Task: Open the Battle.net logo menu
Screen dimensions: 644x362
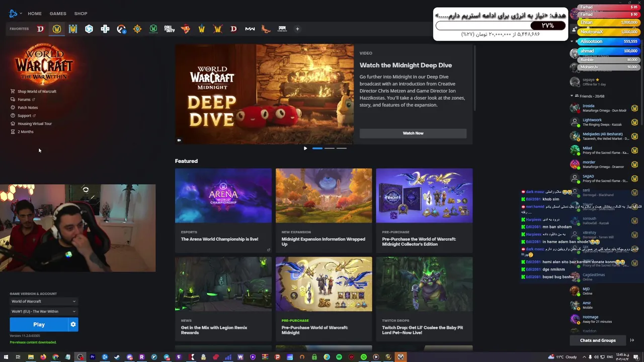Action: 15,14
